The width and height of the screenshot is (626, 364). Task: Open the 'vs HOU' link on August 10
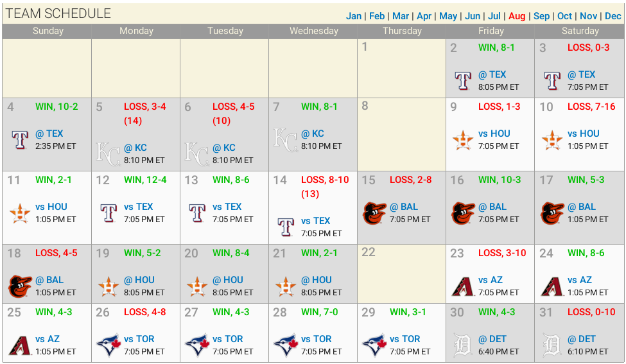click(584, 134)
